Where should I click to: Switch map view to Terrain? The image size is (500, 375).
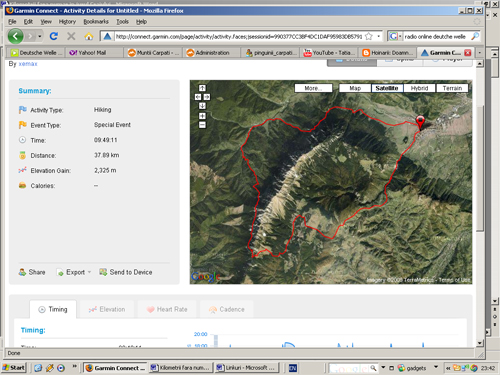[452, 88]
